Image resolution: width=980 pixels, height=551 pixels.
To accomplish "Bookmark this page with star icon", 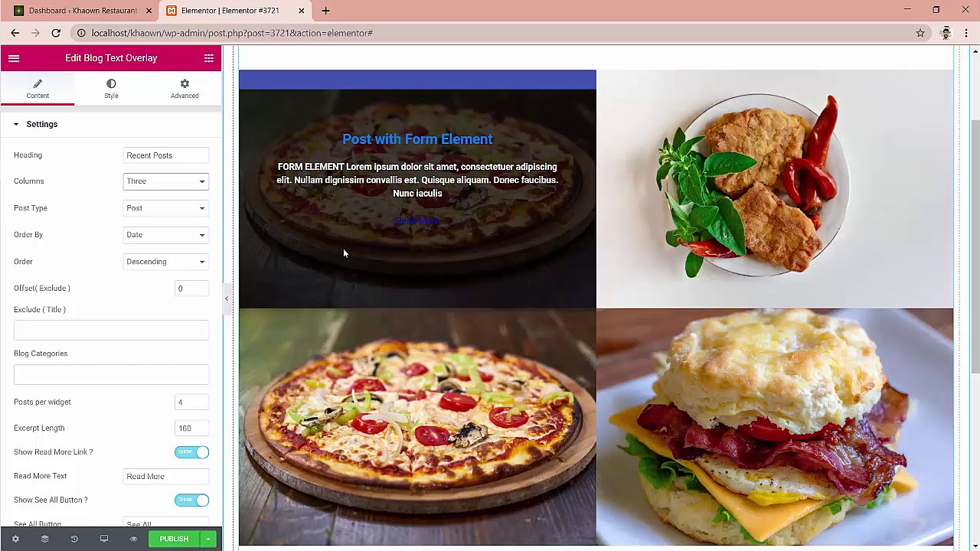I will pos(920,33).
